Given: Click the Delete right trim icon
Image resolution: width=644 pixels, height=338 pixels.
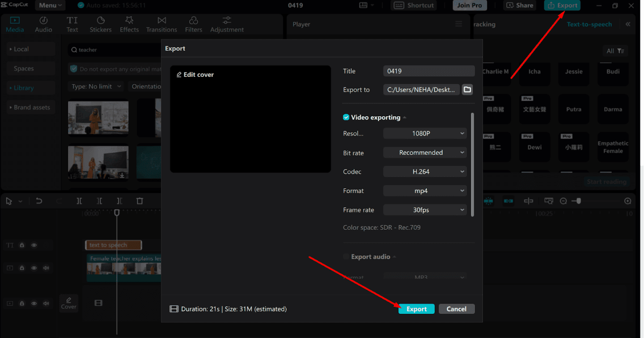Looking at the screenshot, I should [x=119, y=201].
